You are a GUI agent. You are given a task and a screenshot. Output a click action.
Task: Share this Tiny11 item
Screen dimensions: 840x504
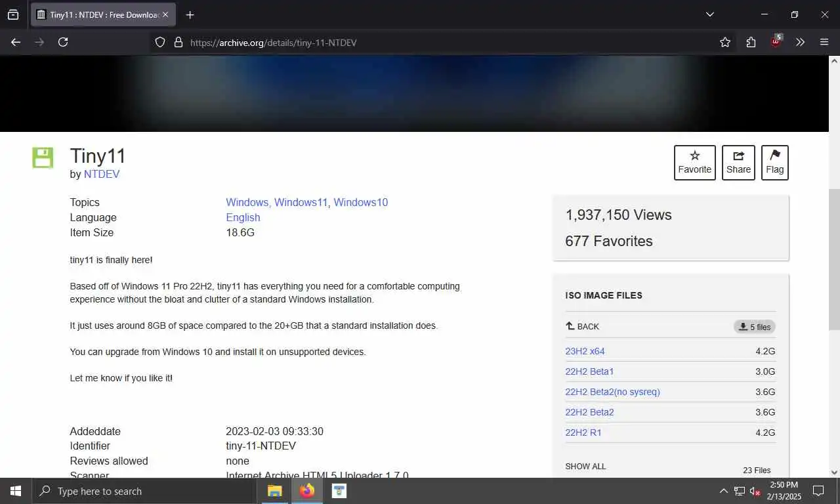click(x=738, y=163)
